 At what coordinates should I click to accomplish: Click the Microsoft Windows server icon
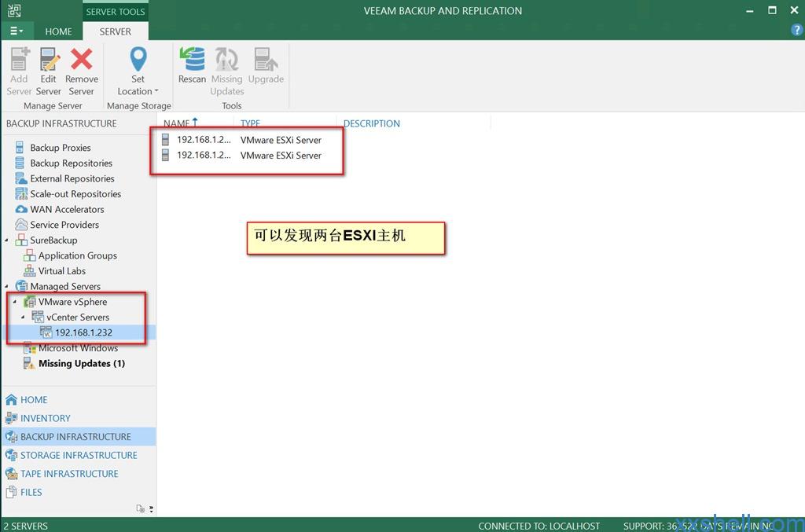point(29,348)
